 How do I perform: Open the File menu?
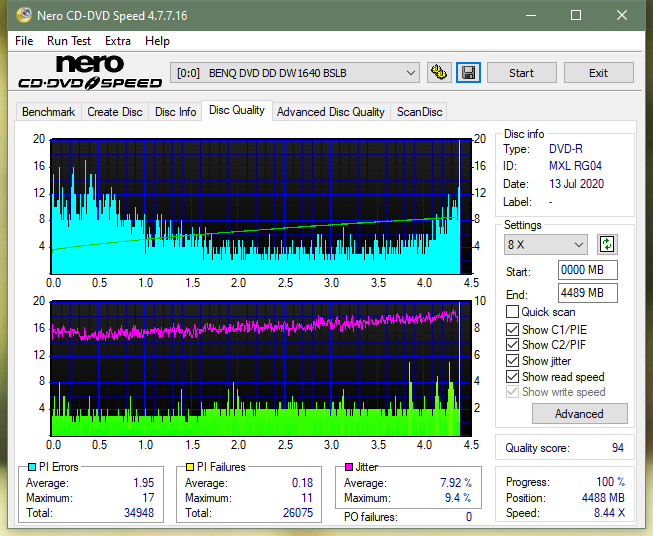pos(24,41)
